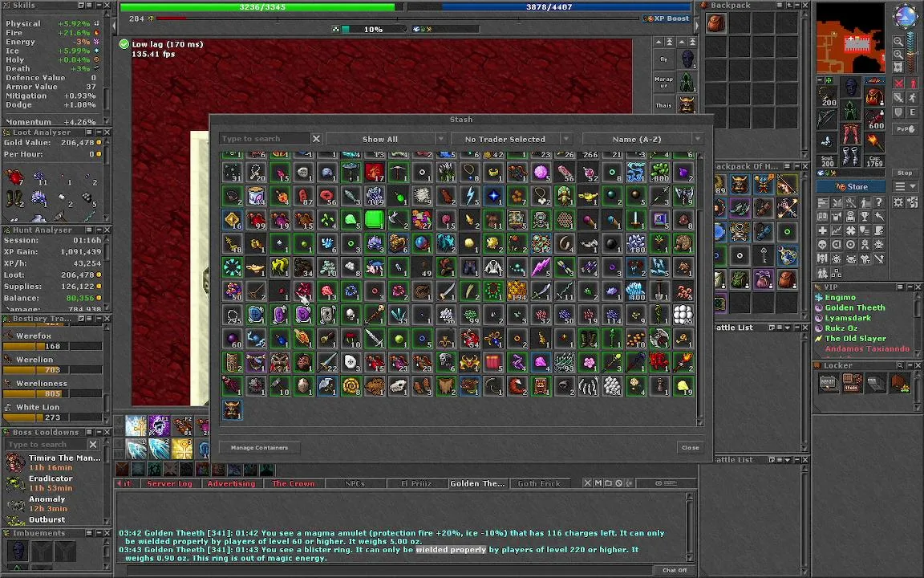Open the first icon in the Locker panel
The image size is (924, 578).
click(829, 384)
